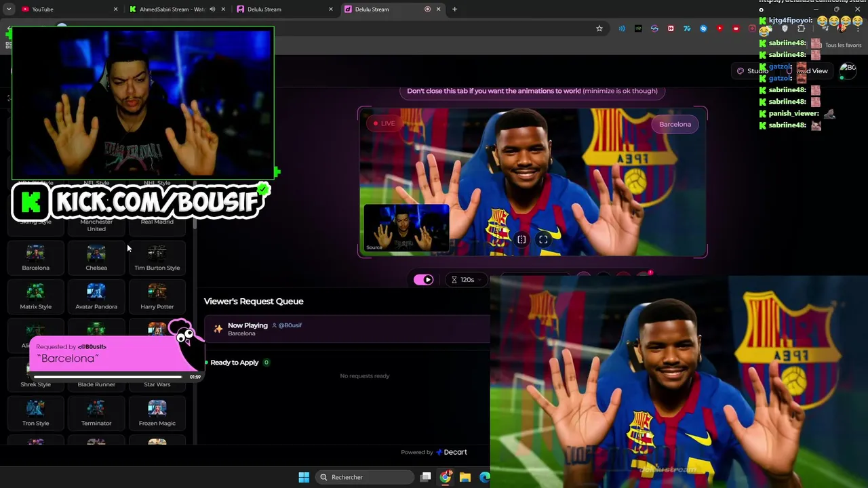Switch to the first Delulu Stream tab
Image resolution: width=868 pixels, height=488 pixels.
point(285,9)
